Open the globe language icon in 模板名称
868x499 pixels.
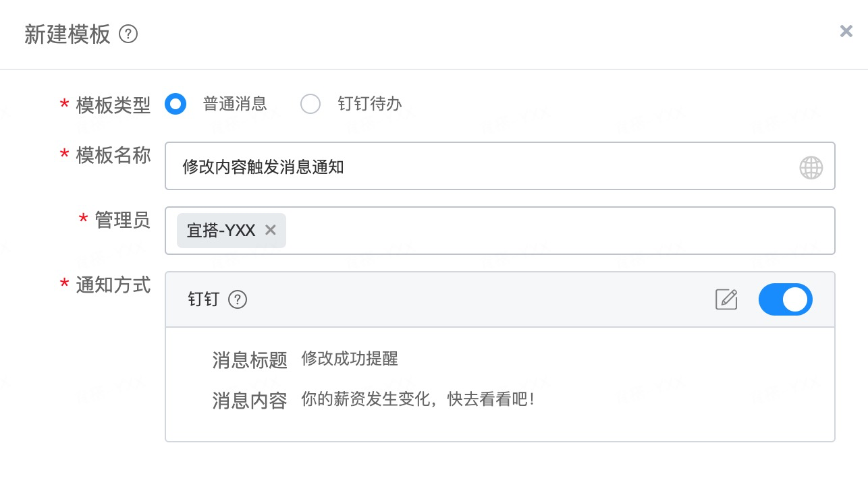click(811, 167)
